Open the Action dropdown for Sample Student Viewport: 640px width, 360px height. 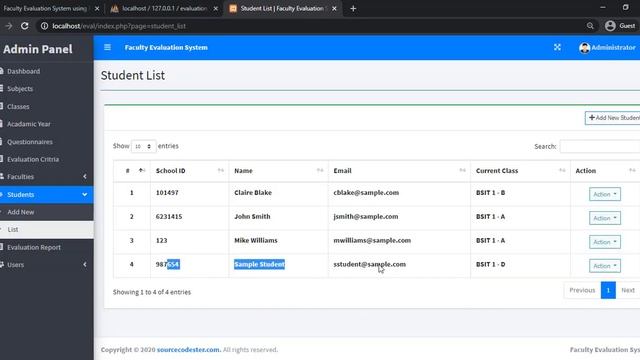click(604, 266)
